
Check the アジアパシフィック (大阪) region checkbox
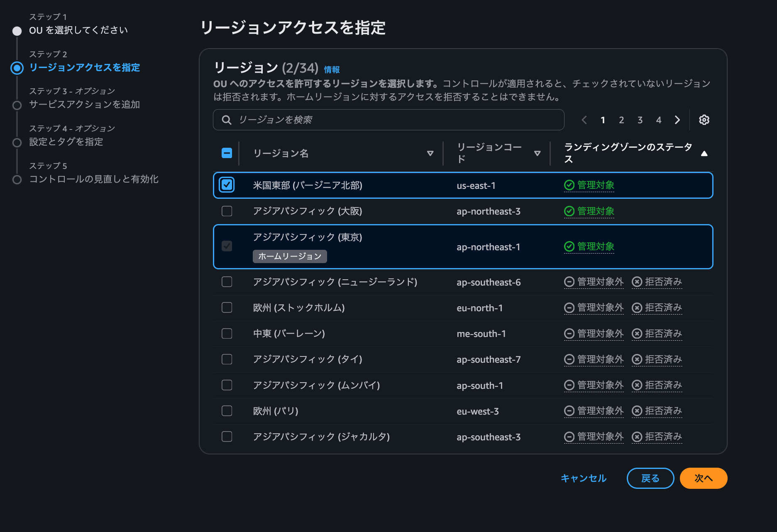click(227, 211)
